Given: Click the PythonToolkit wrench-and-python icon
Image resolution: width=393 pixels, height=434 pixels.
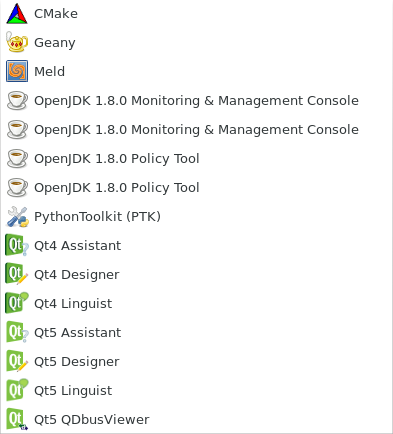Looking at the screenshot, I should coord(17,217).
